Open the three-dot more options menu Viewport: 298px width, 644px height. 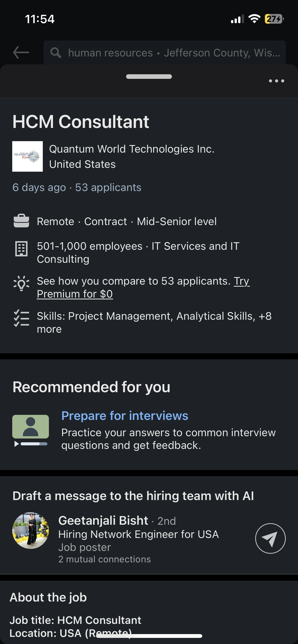point(276,81)
